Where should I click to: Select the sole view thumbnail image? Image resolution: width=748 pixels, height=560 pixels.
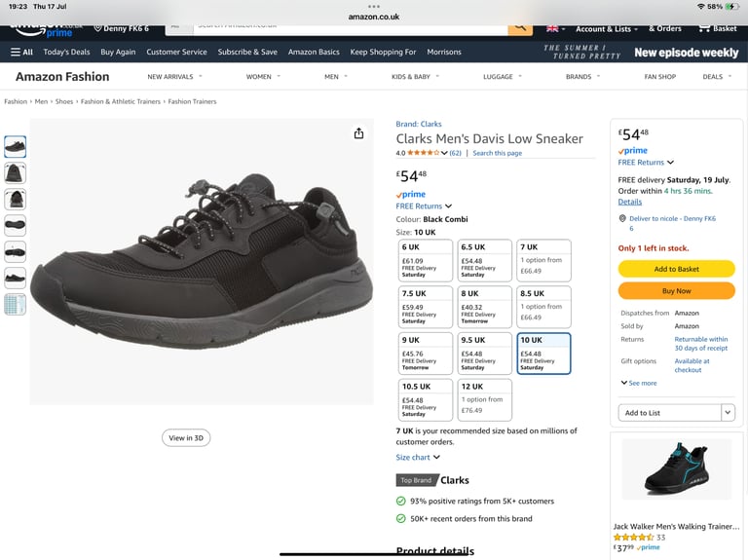[x=16, y=225]
